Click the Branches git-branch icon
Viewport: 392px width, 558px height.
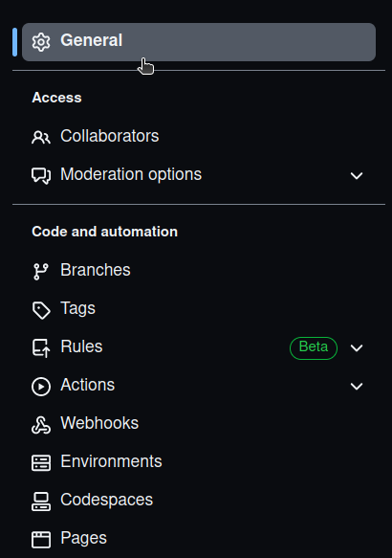41,272
